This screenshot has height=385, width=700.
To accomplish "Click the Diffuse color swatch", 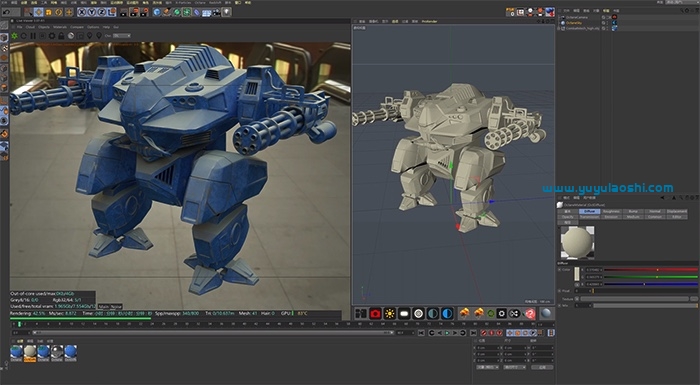I will (x=577, y=274).
